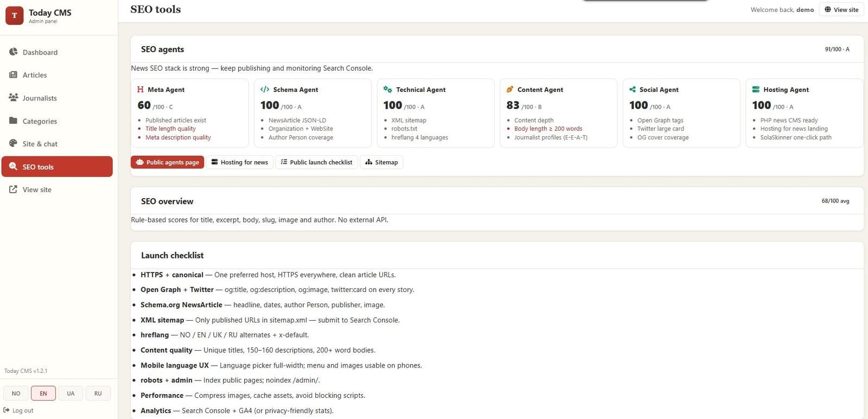Image resolution: width=868 pixels, height=419 pixels.
Task: Click the 'HTTPS + canonical' checklist entry
Action: coord(268,275)
